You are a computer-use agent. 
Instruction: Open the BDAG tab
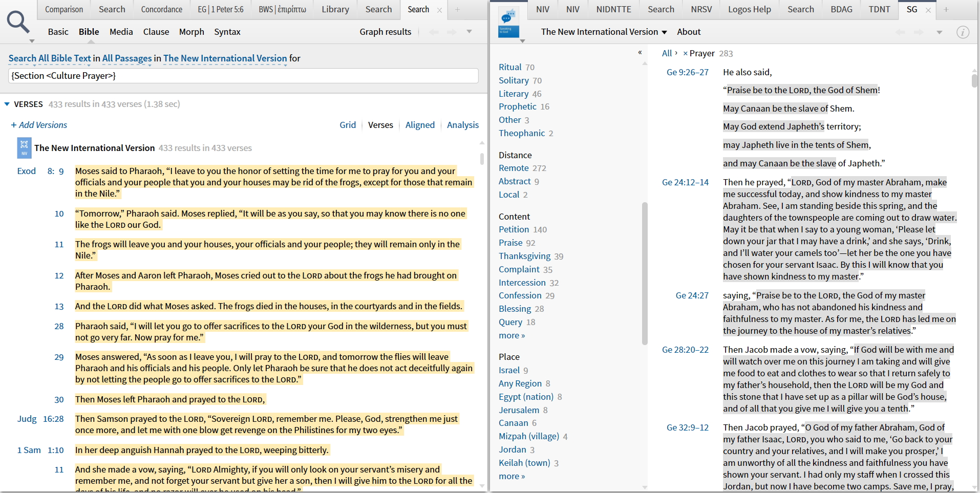842,9
